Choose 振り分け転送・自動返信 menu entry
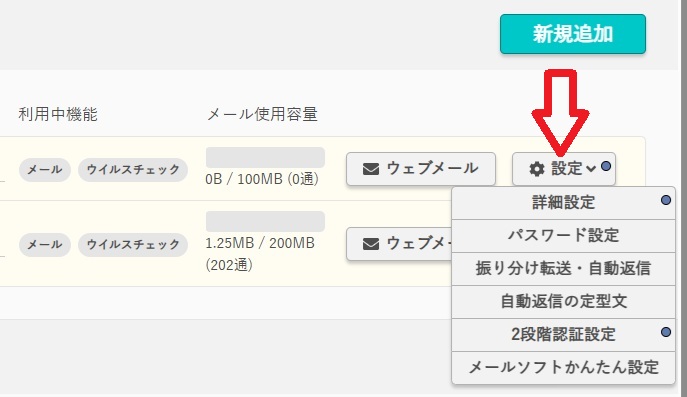 (x=563, y=269)
